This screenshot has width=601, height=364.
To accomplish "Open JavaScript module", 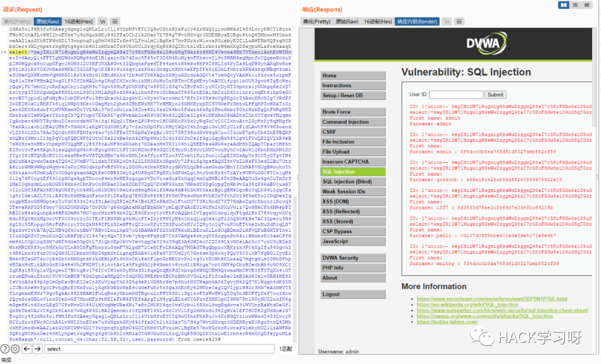I will (353, 241).
